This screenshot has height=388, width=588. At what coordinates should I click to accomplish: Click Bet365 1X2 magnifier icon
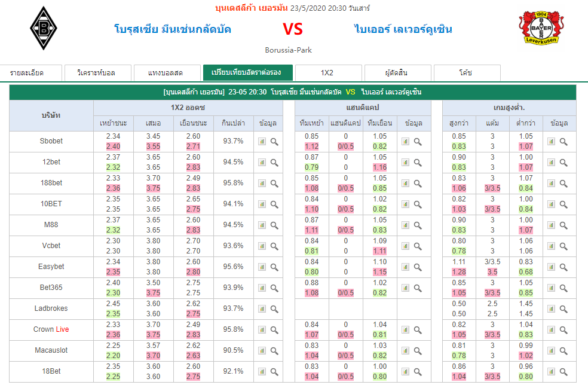point(274,288)
